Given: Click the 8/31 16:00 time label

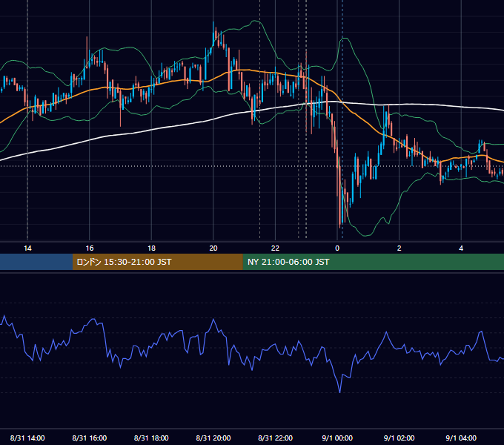Looking at the screenshot, I should (90, 438).
